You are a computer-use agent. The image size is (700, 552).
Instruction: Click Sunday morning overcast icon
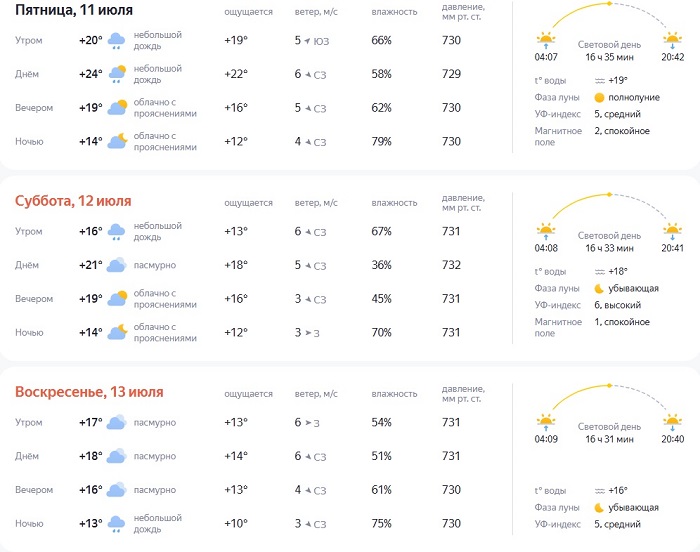[x=117, y=423]
